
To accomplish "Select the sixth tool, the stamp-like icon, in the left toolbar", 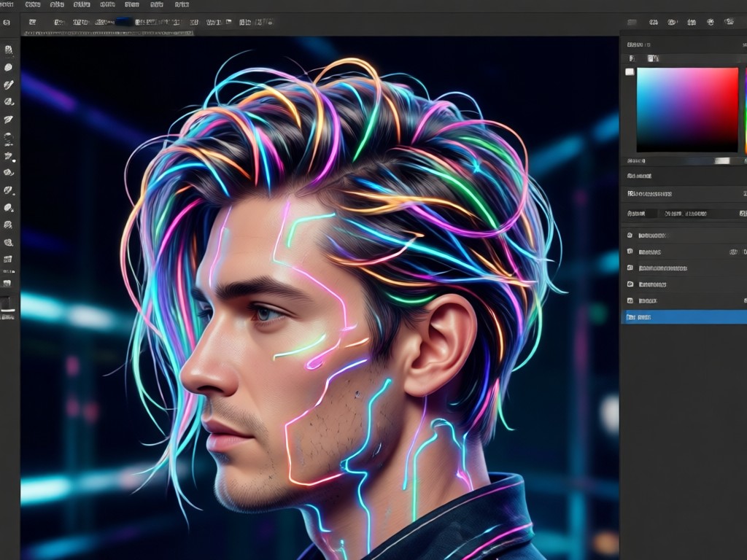I will click(8, 139).
